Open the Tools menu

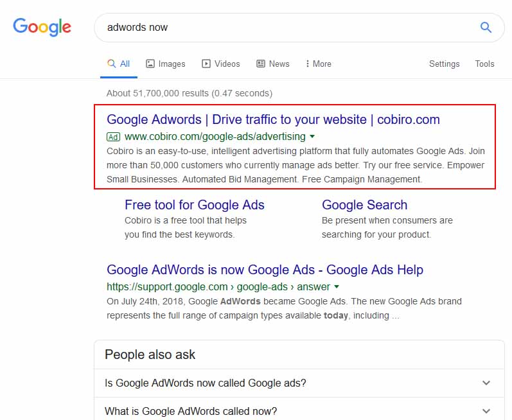click(x=484, y=64)
